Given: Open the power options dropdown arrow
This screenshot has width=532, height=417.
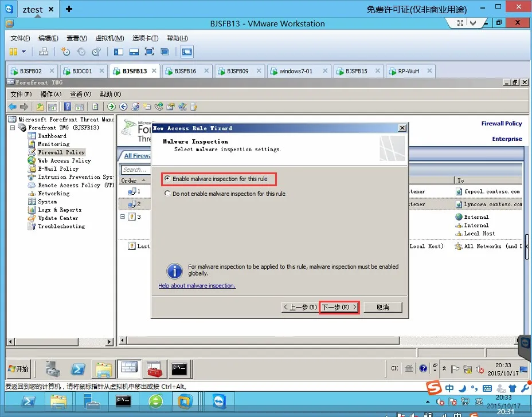Looking at the screenshot, I should (x=24, y=52).
